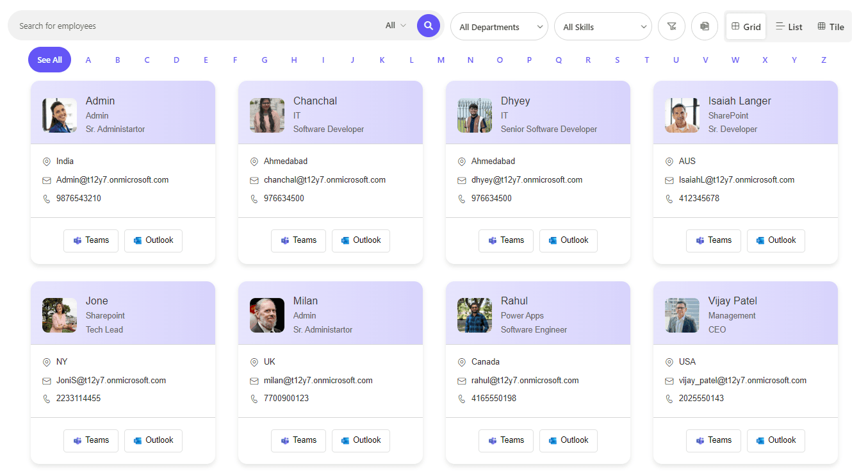Click the email icon on Chanchal's card
Image resolution: width=868 pixels, height=471 pixels.
[x=254, y=181]
